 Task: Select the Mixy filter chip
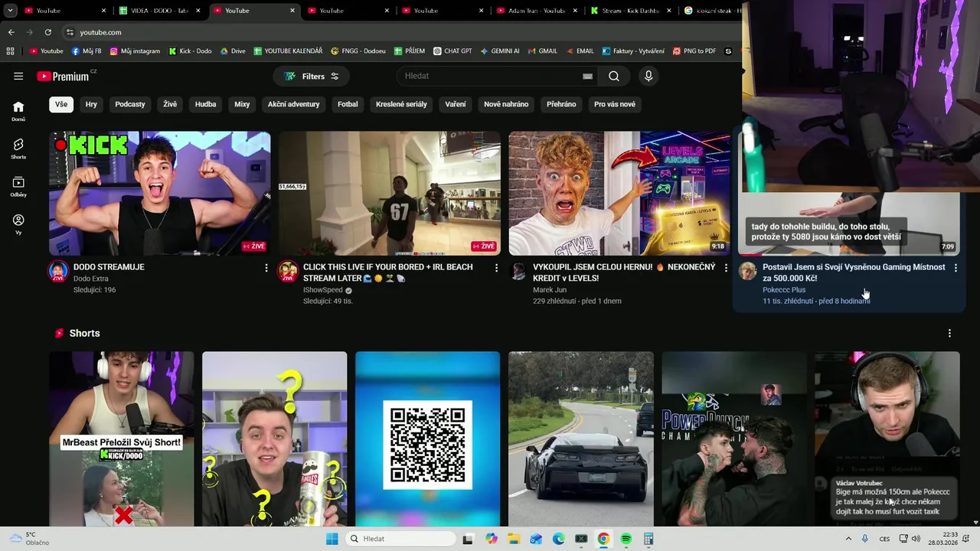tap(242, 104)
